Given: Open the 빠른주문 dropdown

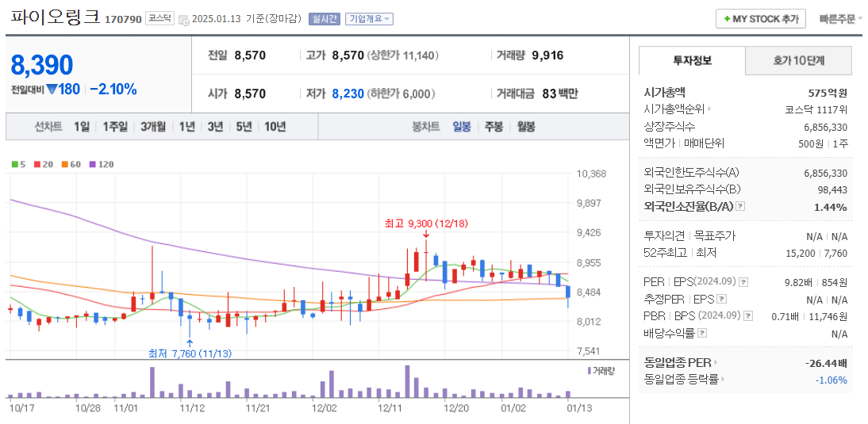Looking at the screenshot, I should tap(841, 19).
